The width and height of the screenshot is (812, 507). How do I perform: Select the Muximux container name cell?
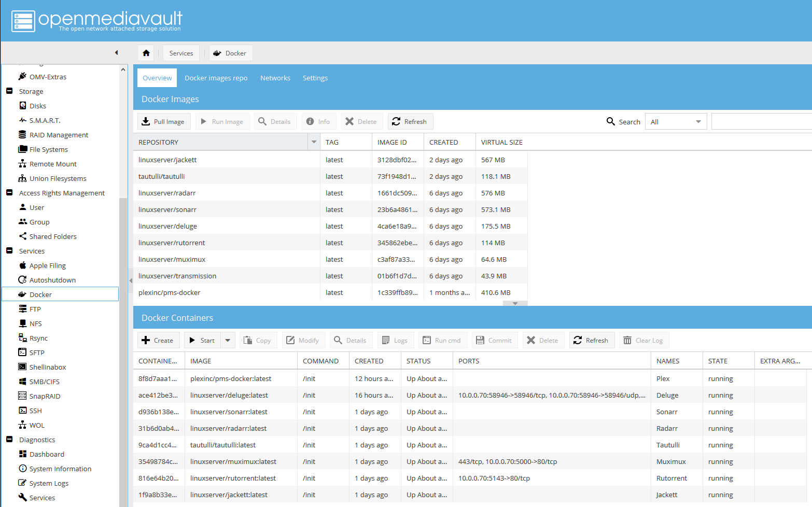tap(677, 461)
